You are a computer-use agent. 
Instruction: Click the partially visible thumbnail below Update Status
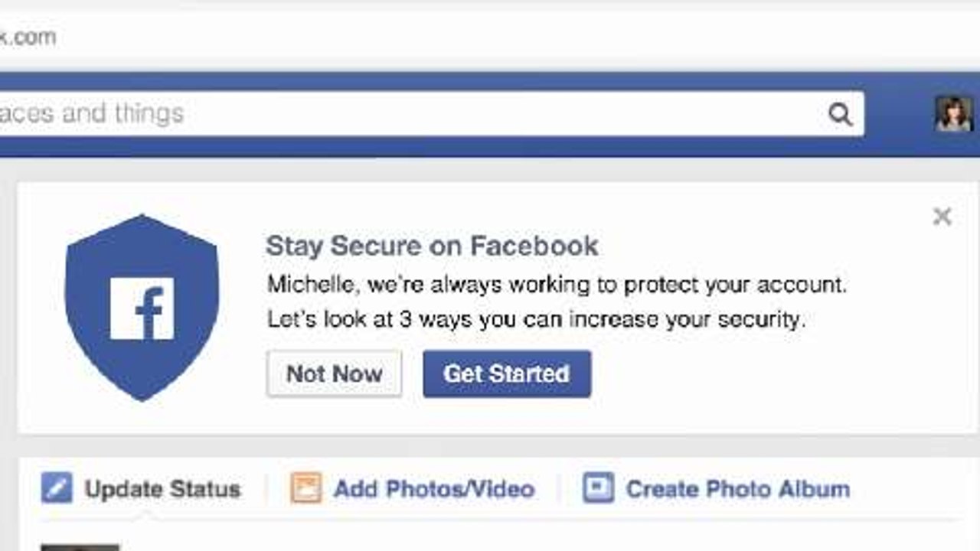pos(80,546)
